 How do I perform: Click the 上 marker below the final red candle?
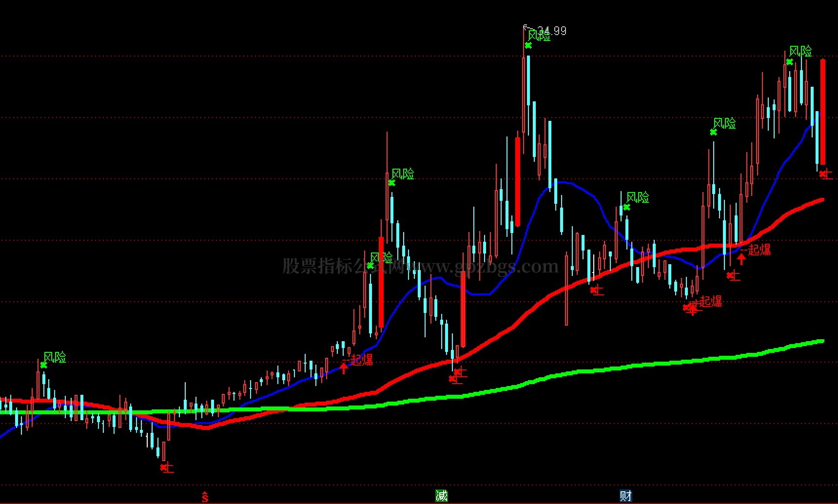pyautogui.click(x=826, y=174)
